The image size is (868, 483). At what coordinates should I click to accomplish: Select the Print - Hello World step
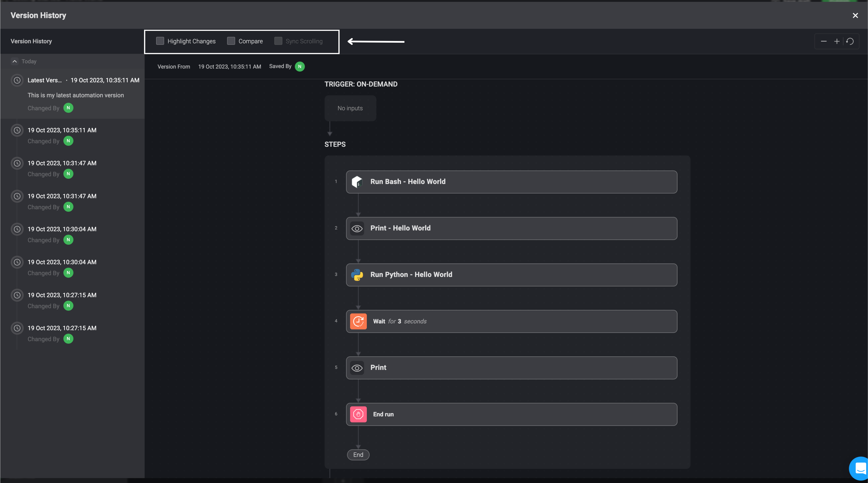(512, 228)
